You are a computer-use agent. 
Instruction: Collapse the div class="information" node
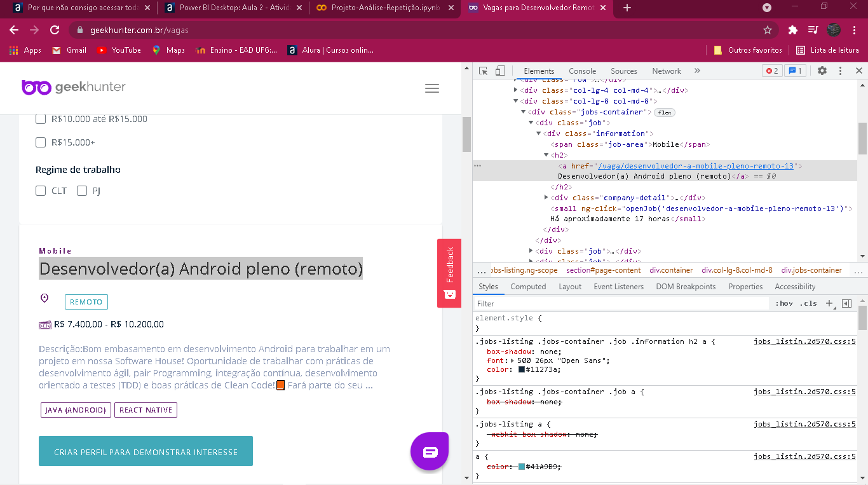point(539,133)
